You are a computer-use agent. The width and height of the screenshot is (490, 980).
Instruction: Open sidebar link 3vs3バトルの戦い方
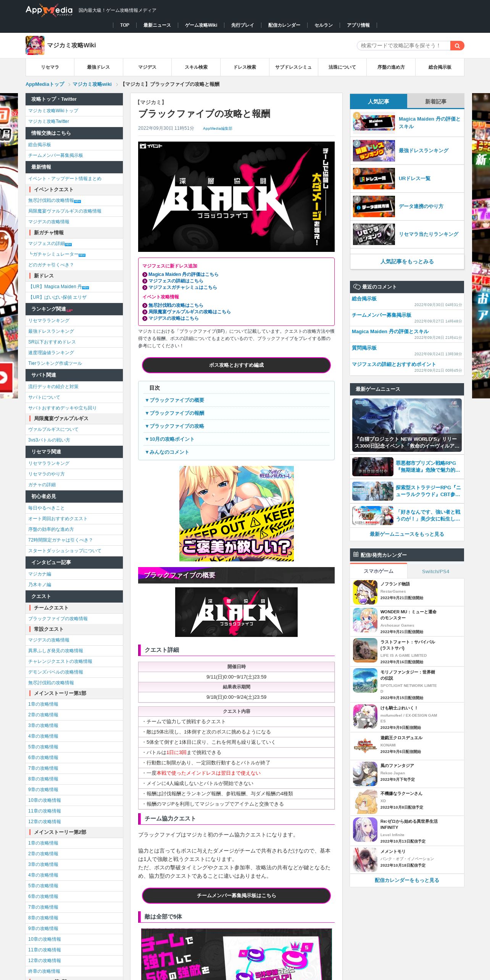(x=49, y=440)
